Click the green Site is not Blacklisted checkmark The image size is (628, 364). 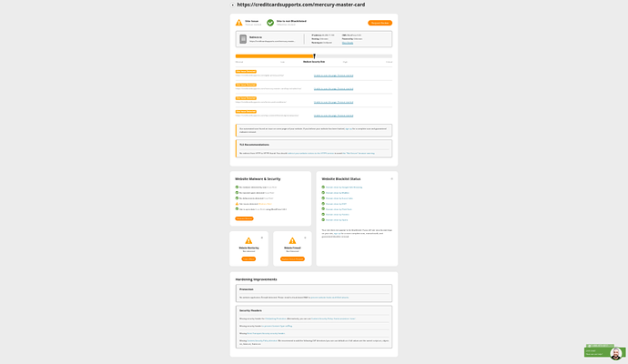tap(270, 22)
